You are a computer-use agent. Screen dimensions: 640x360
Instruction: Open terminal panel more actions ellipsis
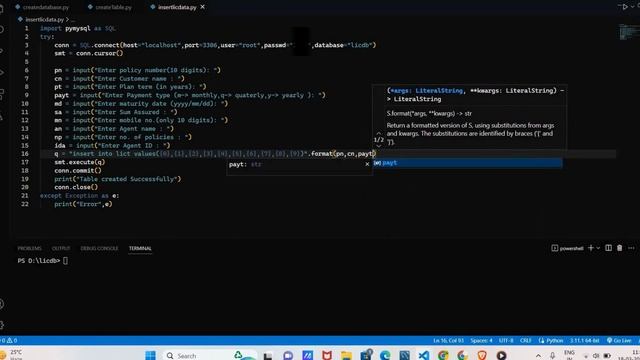point(631,248)
